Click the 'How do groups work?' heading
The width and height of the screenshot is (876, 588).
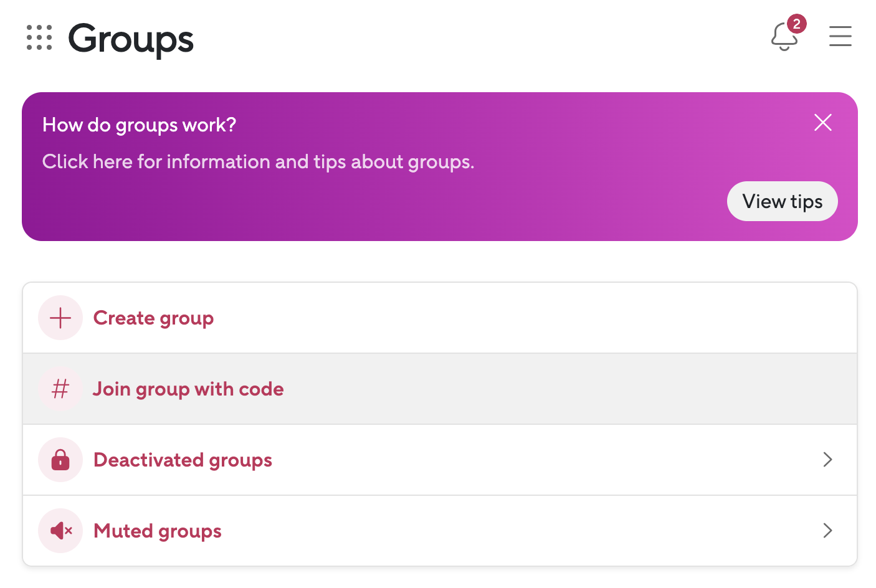click(x=139, y=125)
